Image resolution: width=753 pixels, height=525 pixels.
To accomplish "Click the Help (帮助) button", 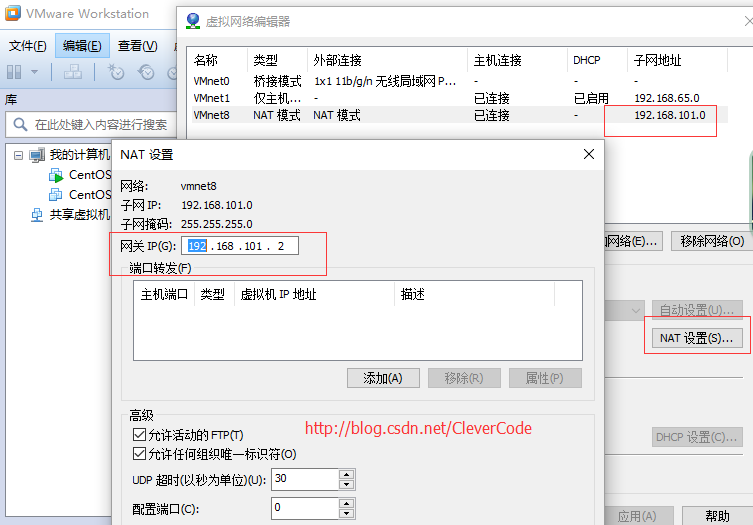I will [717, 516].
